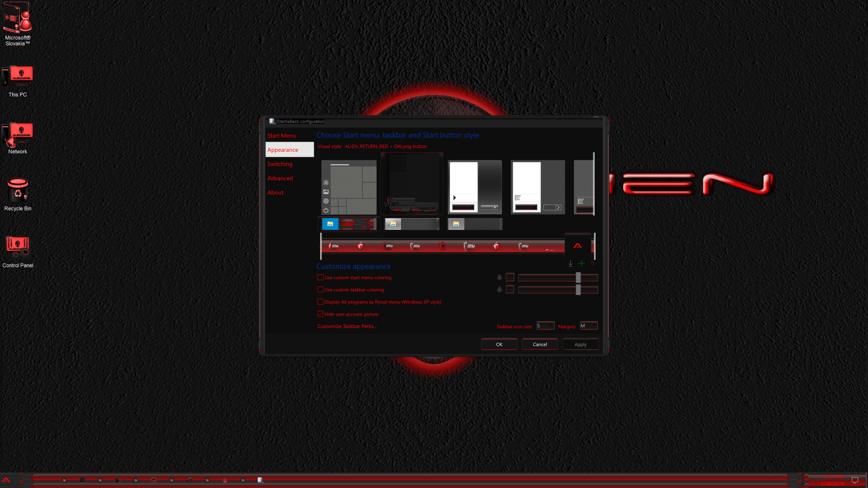Click the Apply button
This screenshot has height=488, width=868.
[x=580, y=344]
